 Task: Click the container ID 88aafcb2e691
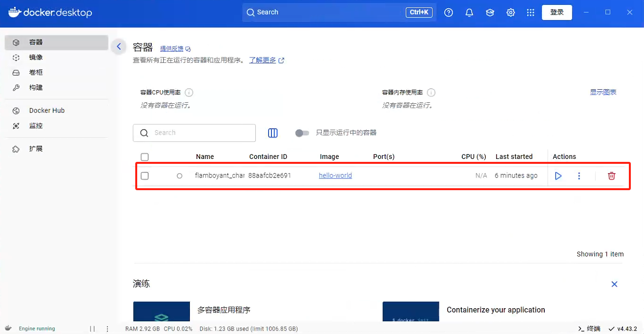[270, 176]
